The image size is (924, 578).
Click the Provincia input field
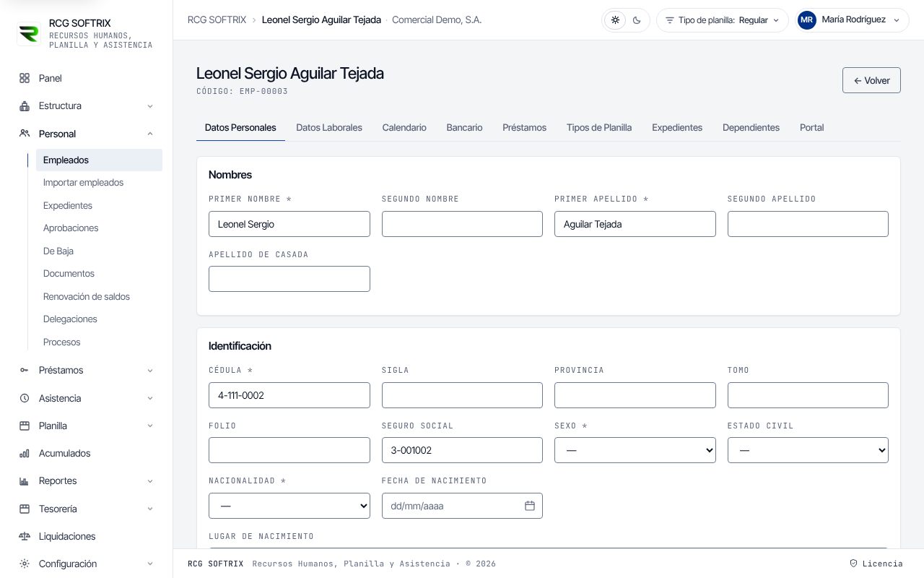pyautogui.click(x=635, y=395)
